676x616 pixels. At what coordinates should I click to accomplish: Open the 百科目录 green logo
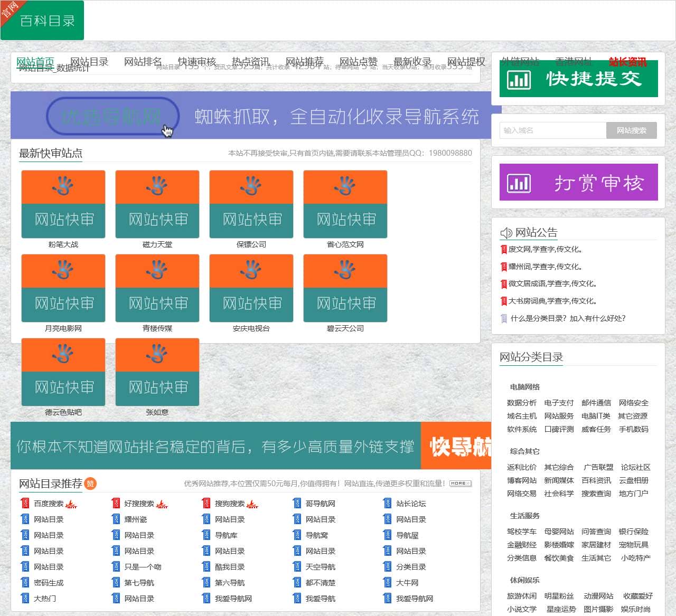42,21
